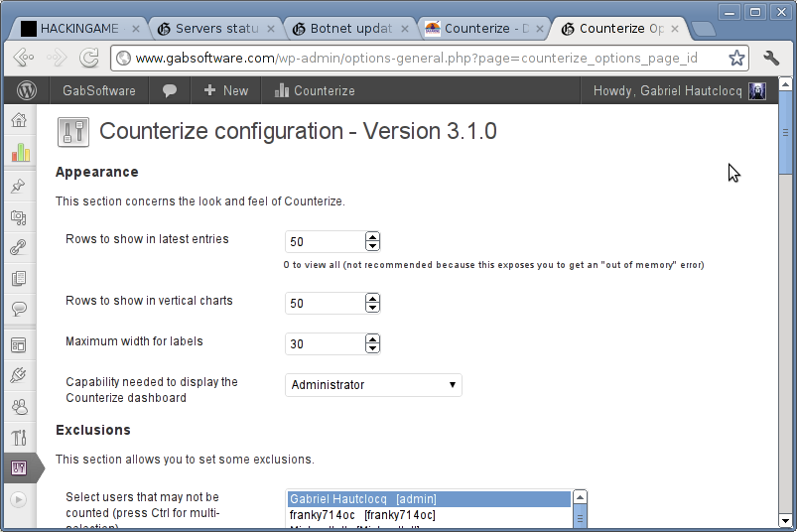Screen dimensions: 797x532
Task: Open Dashboard from the sidebar home icon
Action: tap(19, 121)
